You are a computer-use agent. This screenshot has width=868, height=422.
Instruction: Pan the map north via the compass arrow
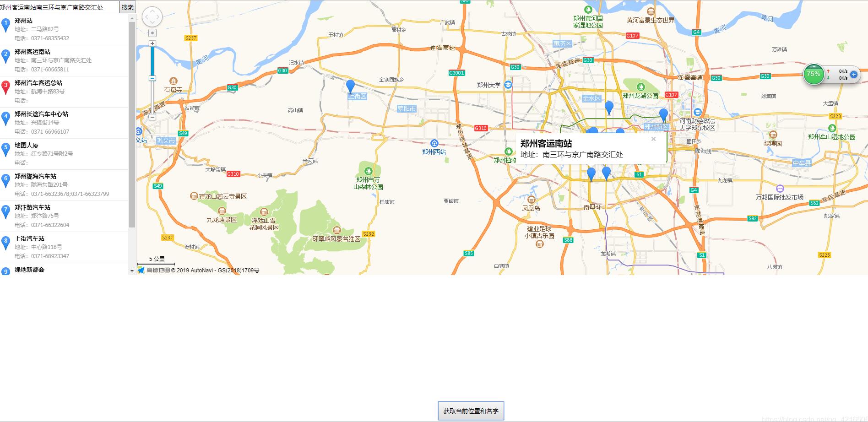pos(151,11)
